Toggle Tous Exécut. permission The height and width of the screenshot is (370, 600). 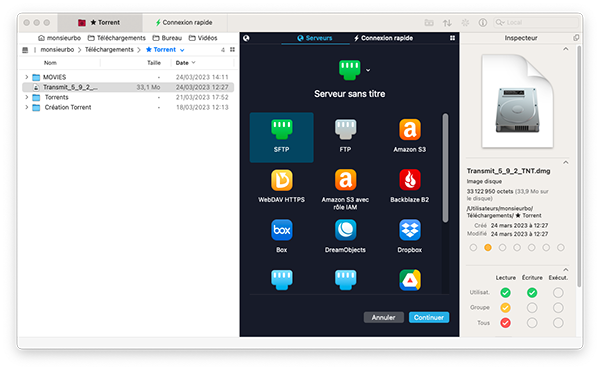point(558,323)
